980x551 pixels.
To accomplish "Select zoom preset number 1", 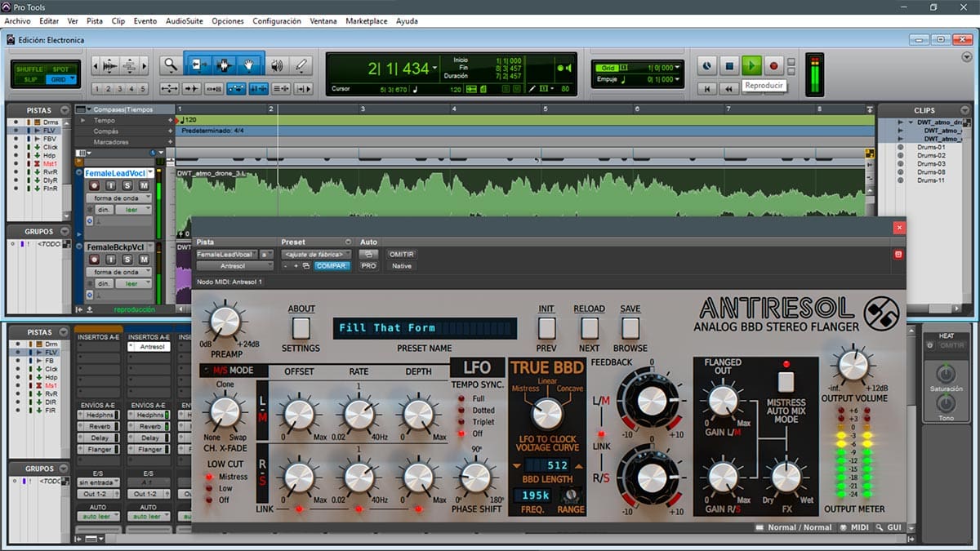I will (x=97, y=89).
